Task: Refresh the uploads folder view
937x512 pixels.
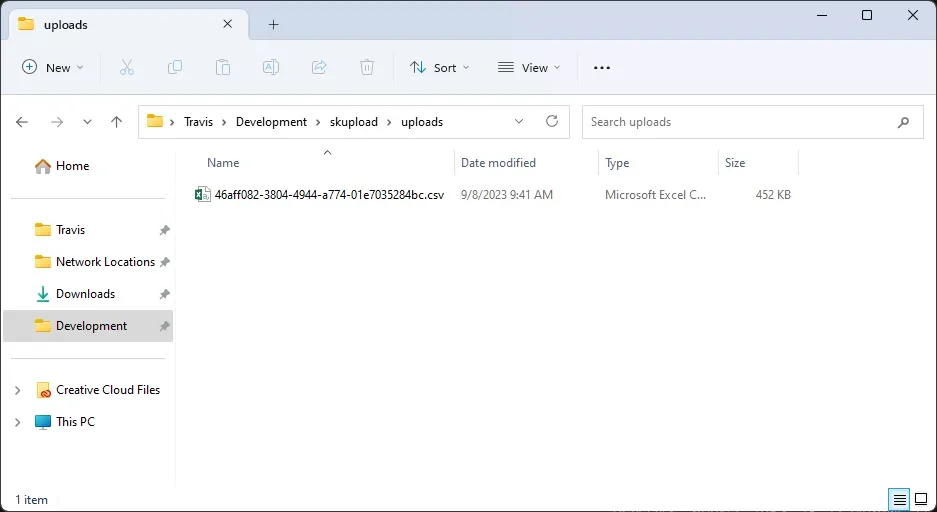Action: [552, 121]
